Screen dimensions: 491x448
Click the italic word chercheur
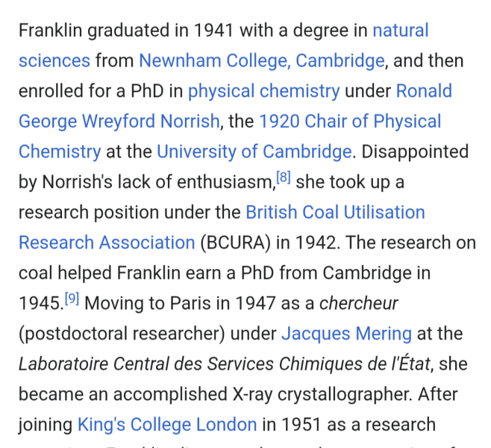click(x=358, y=303)
